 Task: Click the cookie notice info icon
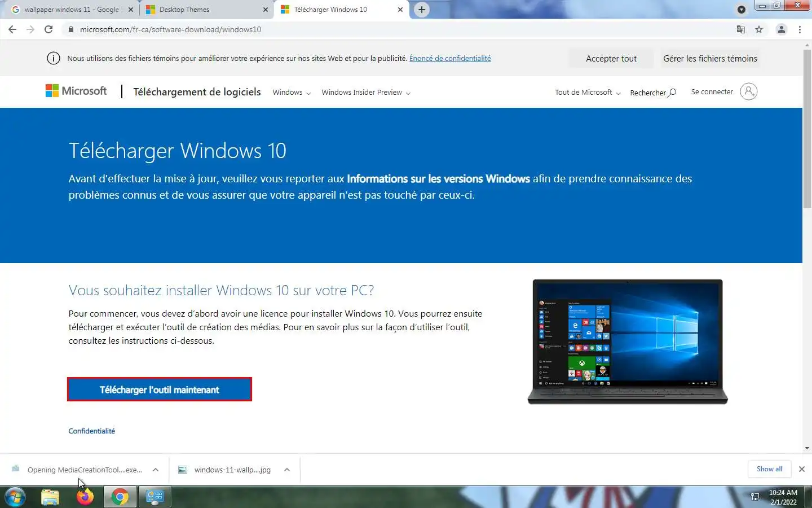tap(54, 58)
